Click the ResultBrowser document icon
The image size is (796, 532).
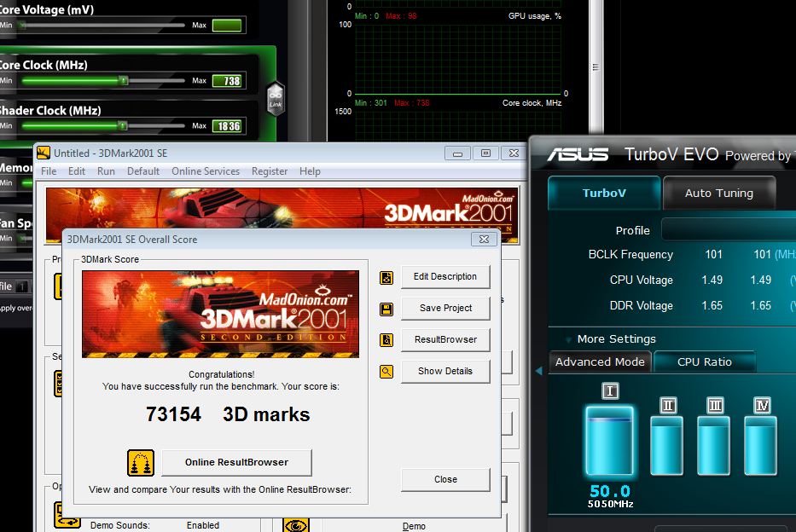[x=386, y=340]
